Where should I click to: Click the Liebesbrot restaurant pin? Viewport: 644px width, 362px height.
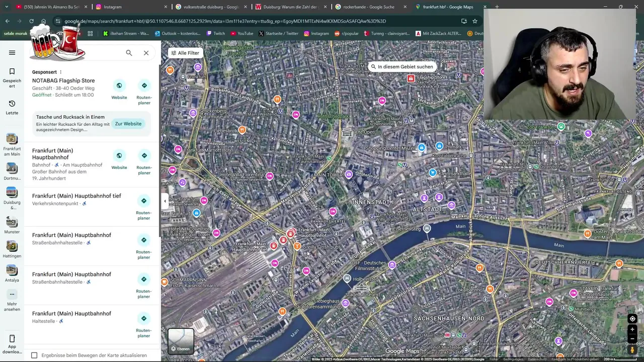click(x=242, y=130)
